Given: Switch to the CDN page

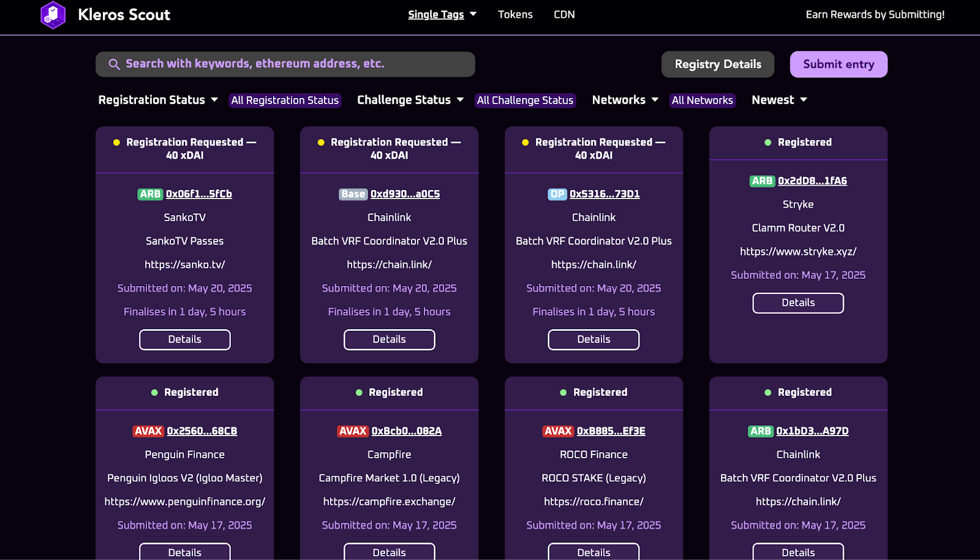Looking at the screenshot, I should [x=564, y=15].
